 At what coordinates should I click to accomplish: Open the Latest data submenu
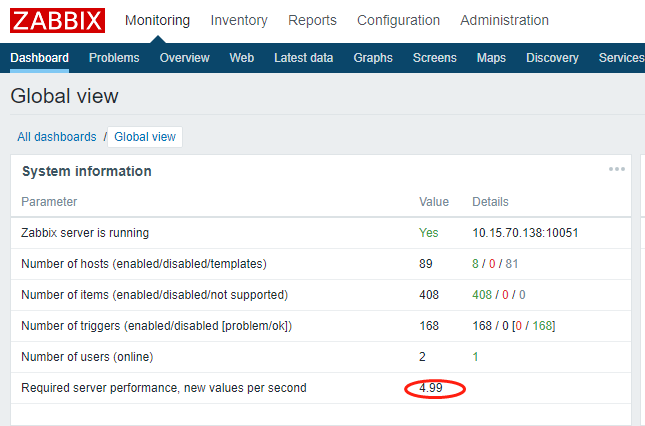pos(304,58)
